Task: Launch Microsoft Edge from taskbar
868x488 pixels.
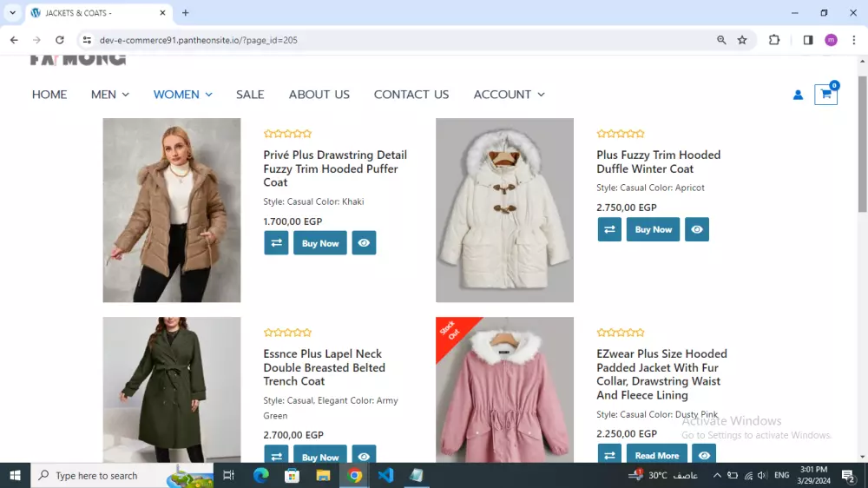Action: click(x=260, y=475)
